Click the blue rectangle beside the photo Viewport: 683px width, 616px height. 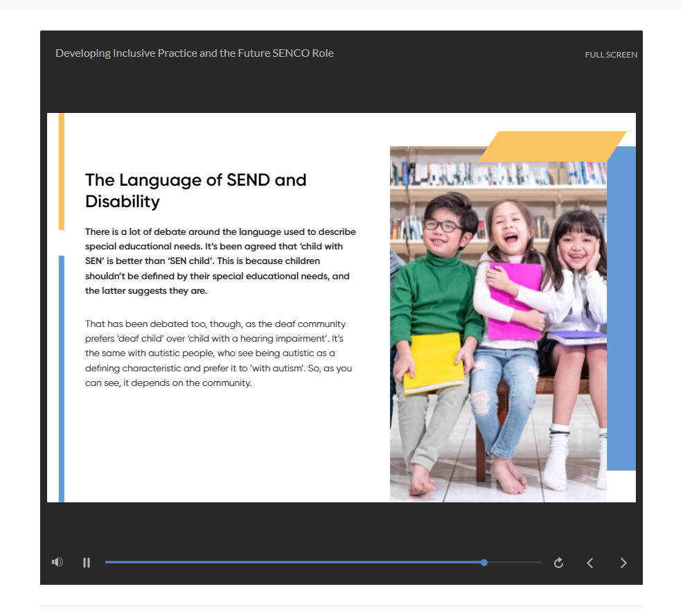(x=621, y=312)
